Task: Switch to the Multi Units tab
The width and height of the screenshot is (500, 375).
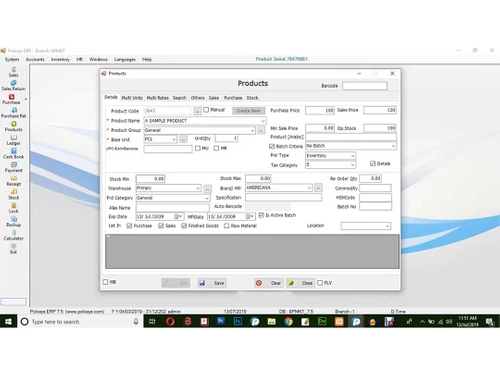Action: (x=132, y=98)
